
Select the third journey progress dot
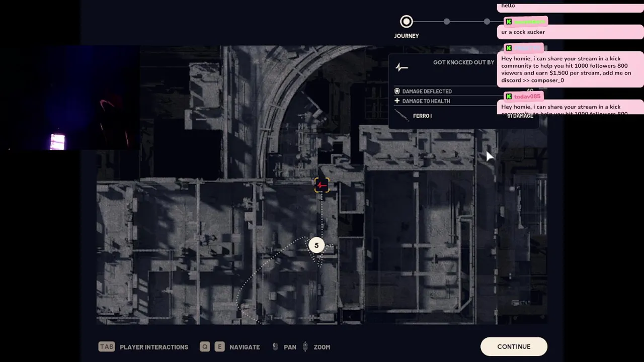click(x=487, y=22)
